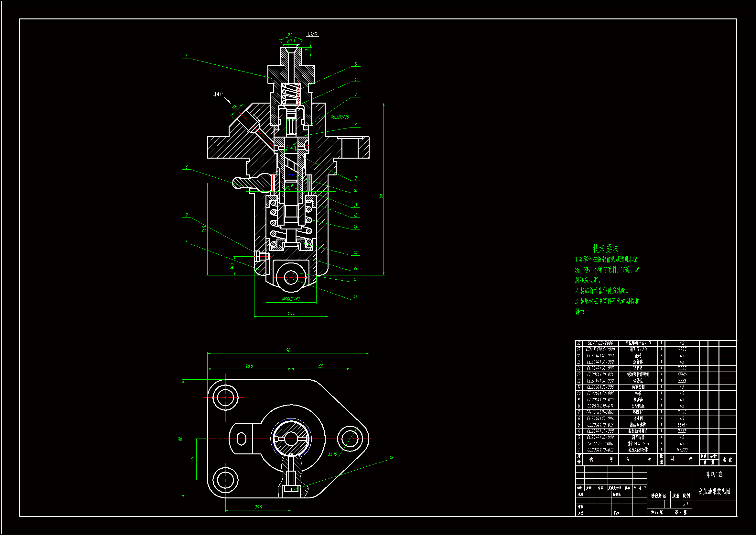Click the 备注 column header
The image size is (756, 535).
coord(727,460)
